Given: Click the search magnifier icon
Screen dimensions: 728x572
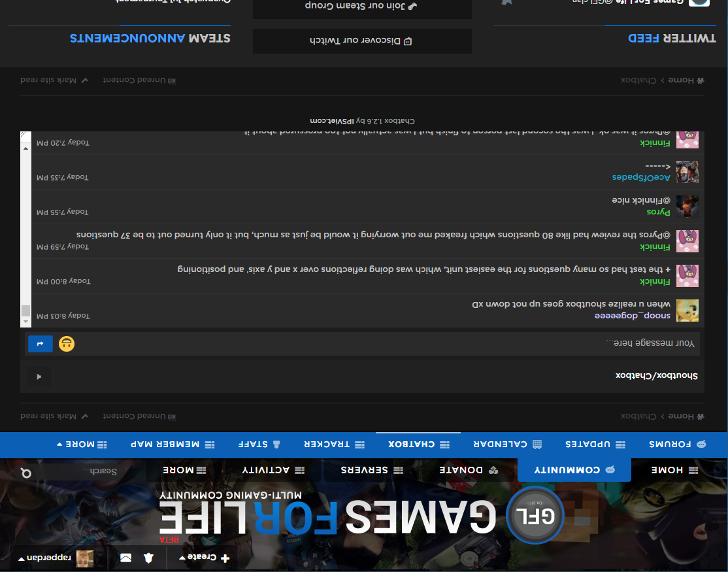Looking at the screenshot, I should pos(26,473).
